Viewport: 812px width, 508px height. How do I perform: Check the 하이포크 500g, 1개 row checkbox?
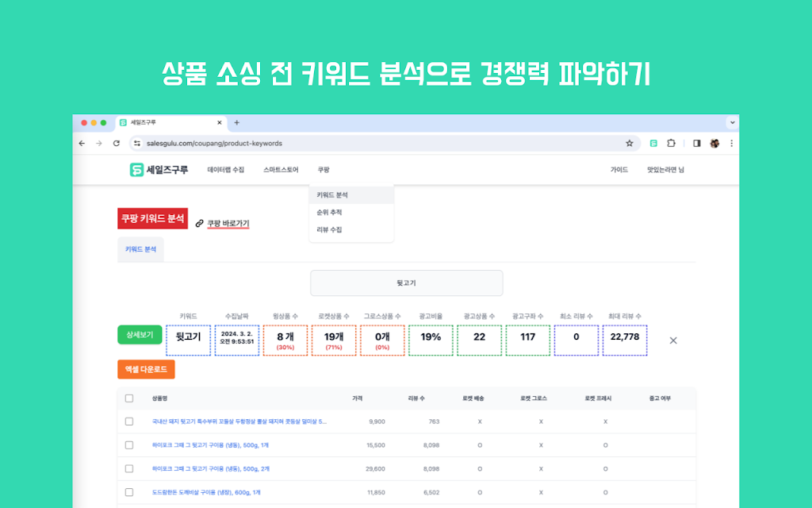129,445
